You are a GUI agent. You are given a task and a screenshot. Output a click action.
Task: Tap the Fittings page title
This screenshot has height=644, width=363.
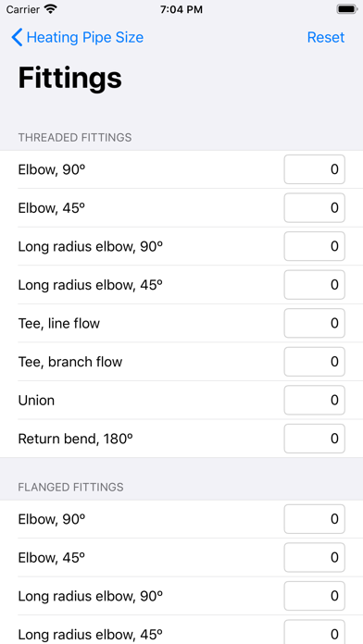tap(69, 78)
